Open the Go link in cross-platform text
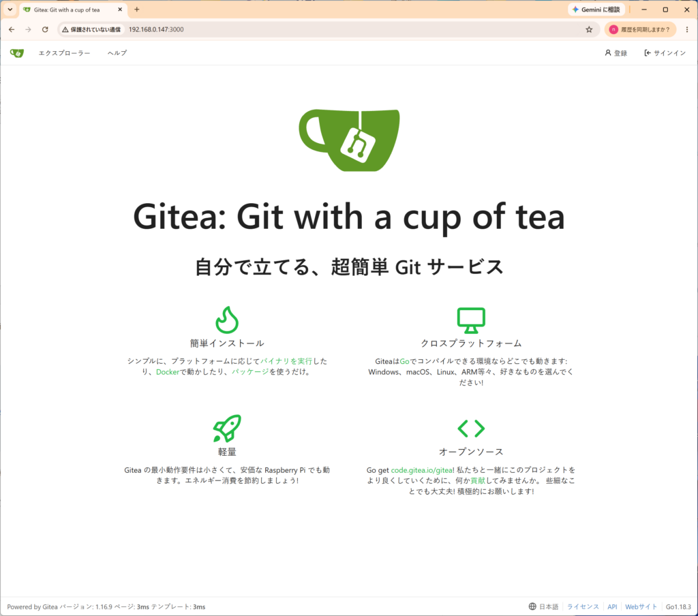This screenshot has height=616, width=698. point(404,361)
